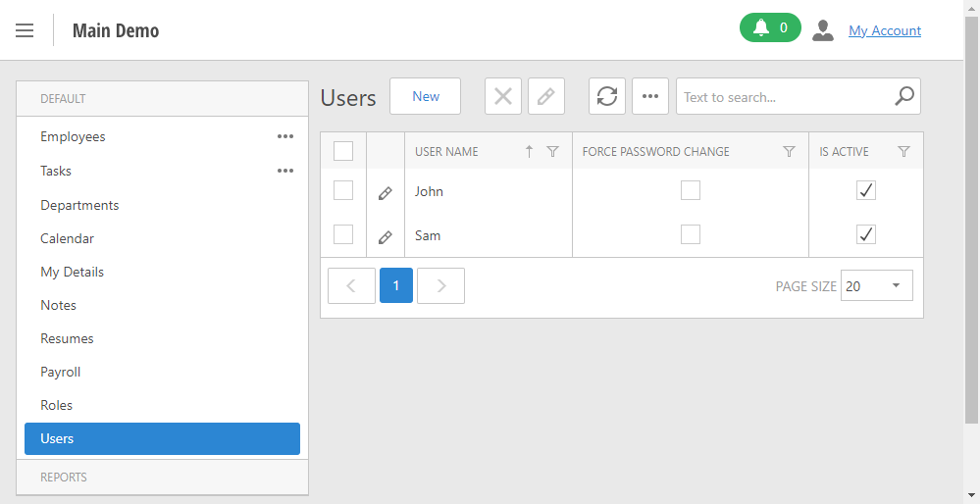Select the John row checkbox
This screenshot has height=504, width=980.
(x=343, y=190)
